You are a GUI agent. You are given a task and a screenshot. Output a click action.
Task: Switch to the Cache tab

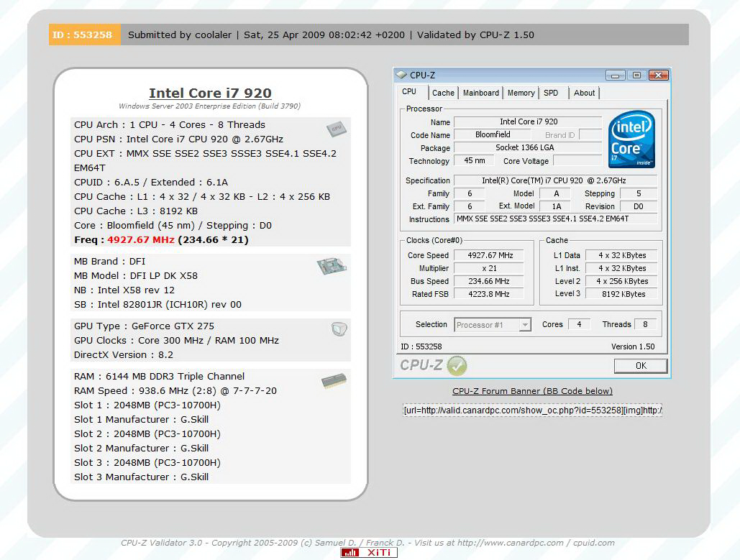pos(443,93)
